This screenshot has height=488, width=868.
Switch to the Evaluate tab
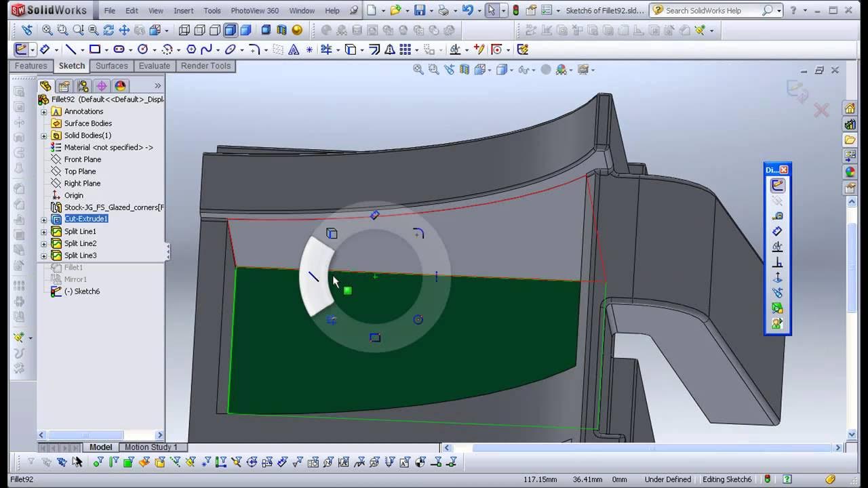point(155,66)
